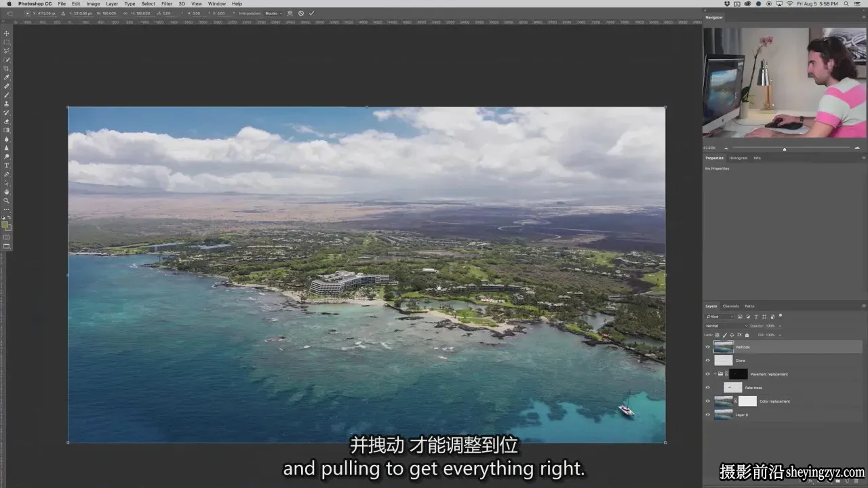Screen dimensions: 868x488
Task: Select the History Brush tool
Action: 7,113
